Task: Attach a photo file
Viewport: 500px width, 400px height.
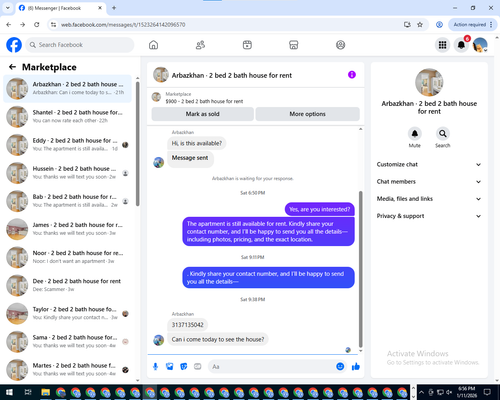Action: click(170, 367)
